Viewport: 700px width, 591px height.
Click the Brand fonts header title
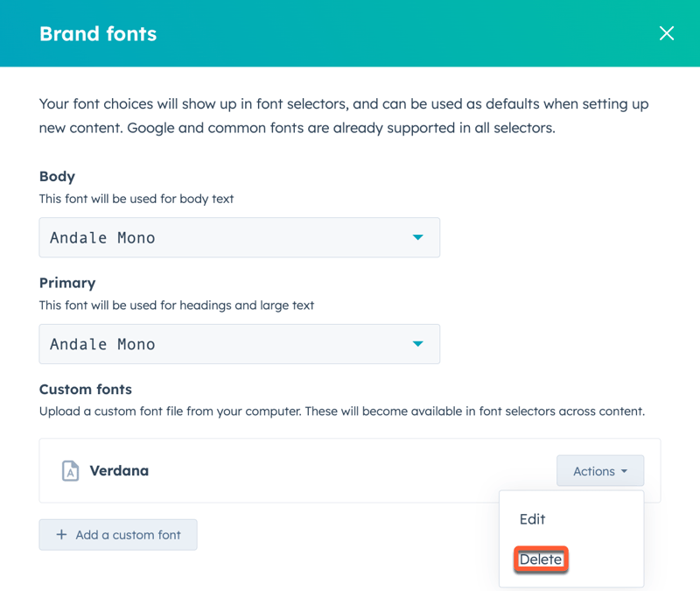(x=97, y=33)
